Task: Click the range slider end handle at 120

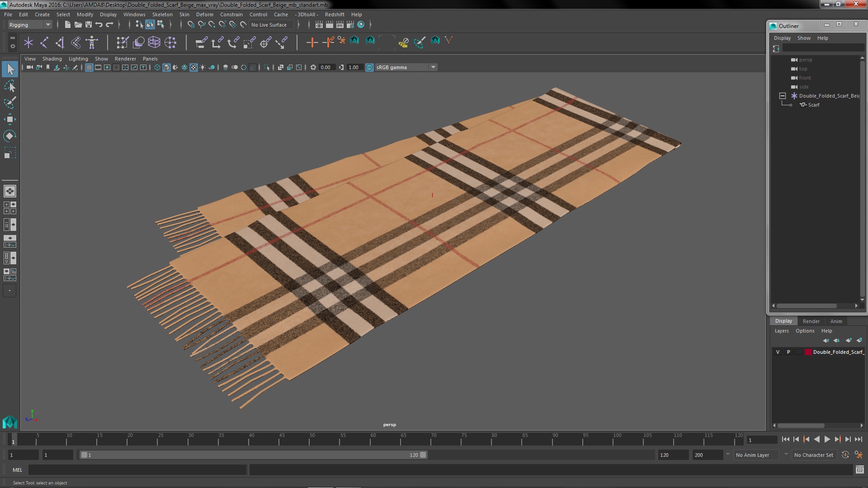Action: tap(423, 455)
